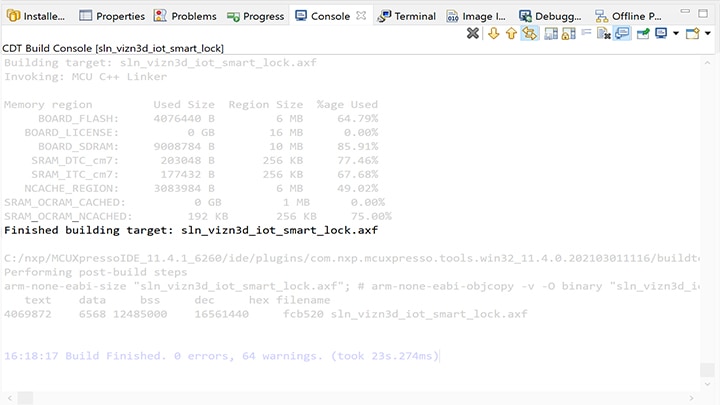Open the Properties tab
720x405 pixels.
point(111,16)
